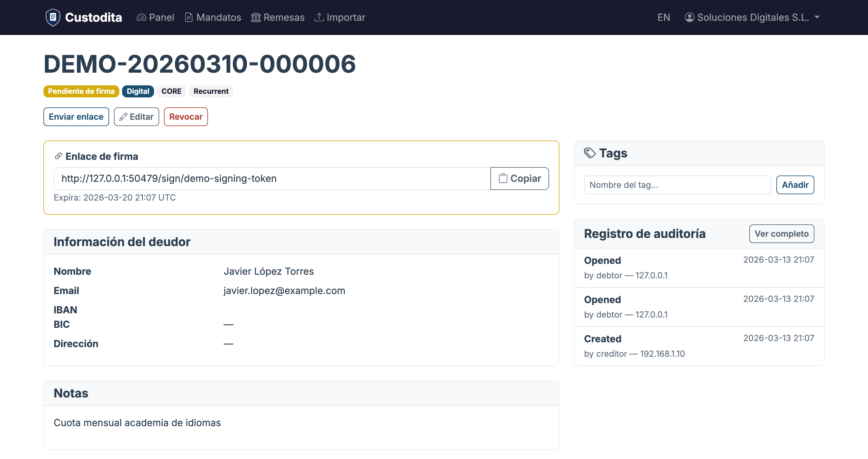Switch language to EN
This screenshot has height=459, width=868.
pos(663,17)
